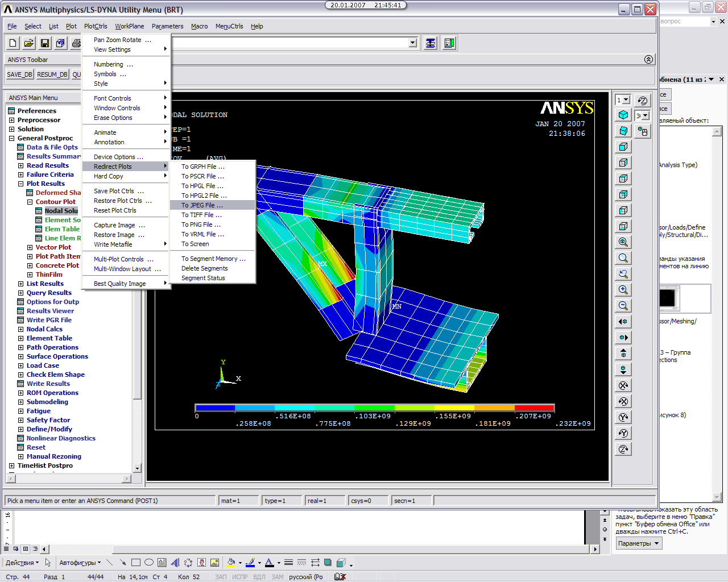Screen dimensions: 728x582
Task: Select the To JPEG File menu item
Action: click(x=213, y=205)
